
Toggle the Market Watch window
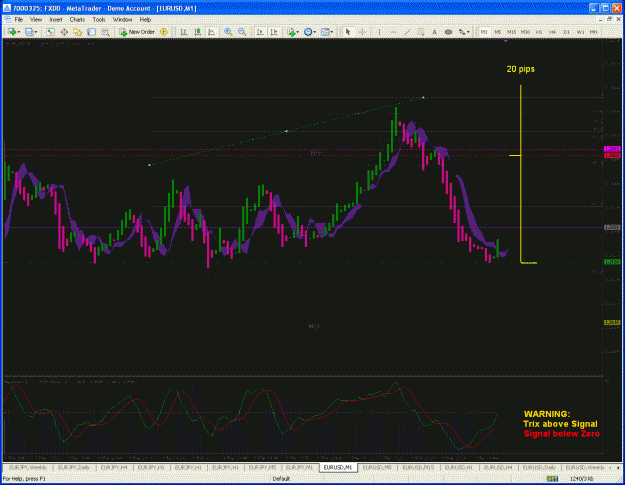click(x=50, y=32)
